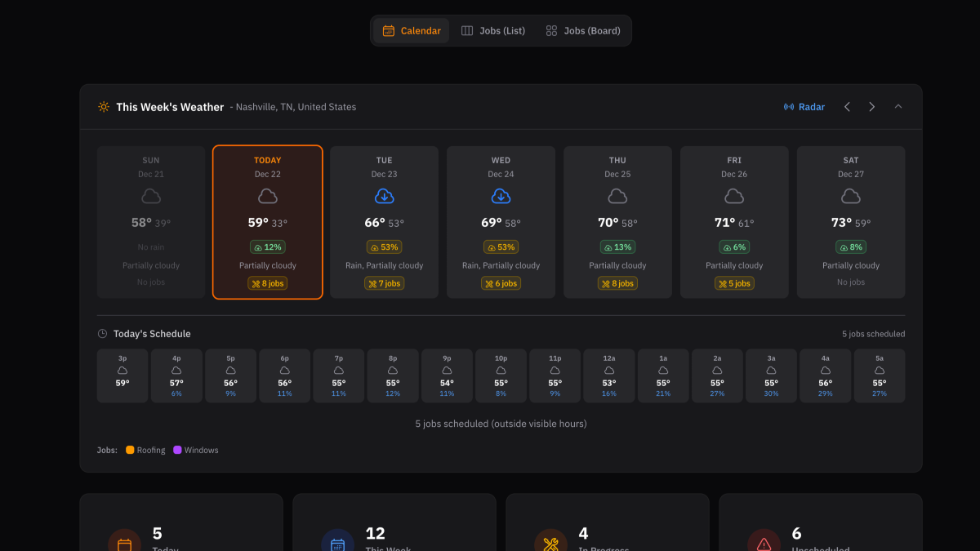Image resolution: width=980 pixels, height=551 pixels.
Task: Click Friday's green 6% humidity badge
Action: (x=734, y=247)
